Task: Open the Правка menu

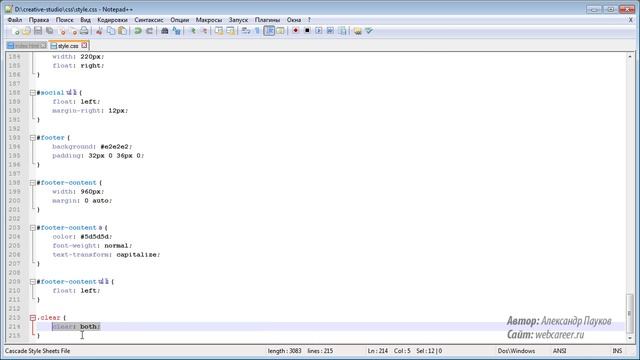Action: (39, 20)
